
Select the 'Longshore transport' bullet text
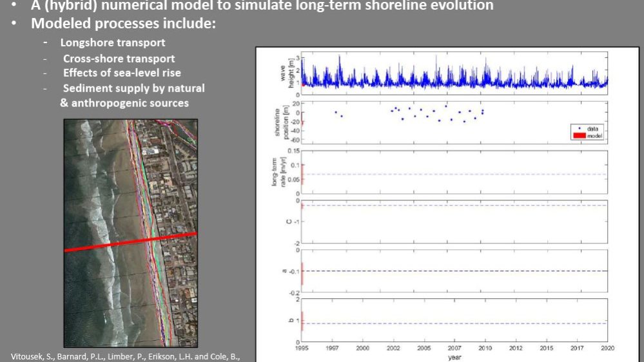(x=113, y=43)
